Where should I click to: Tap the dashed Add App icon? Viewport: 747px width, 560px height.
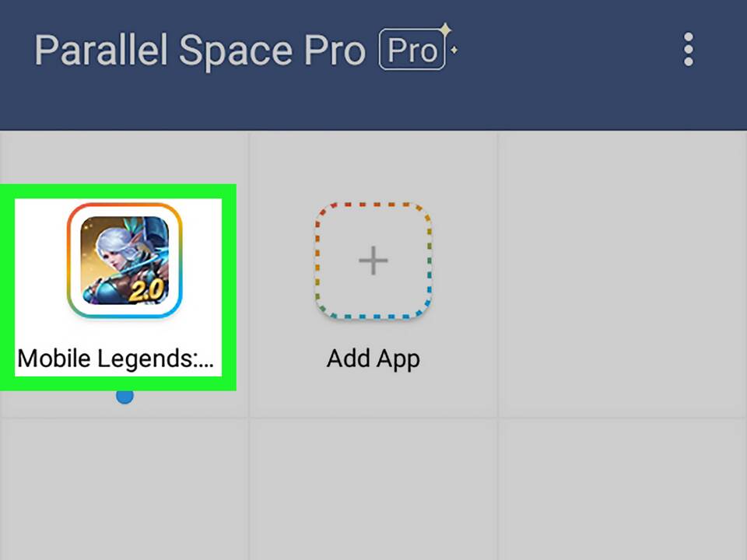pyautogui.click(x=373, y=261)
